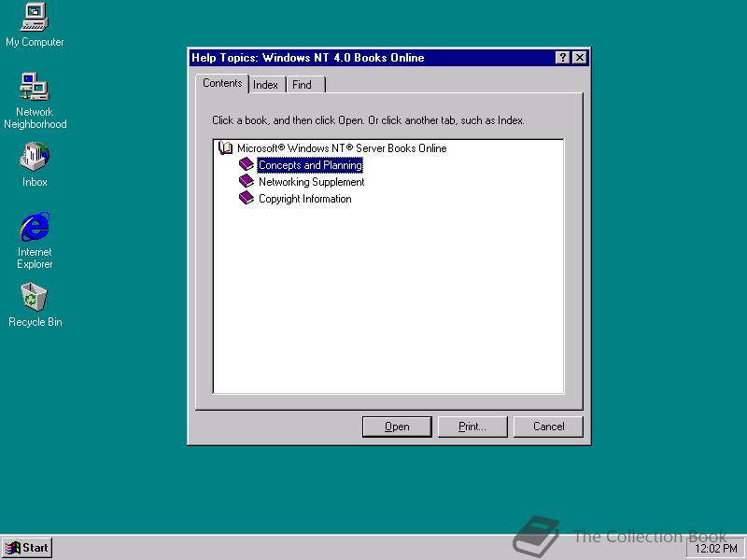Select the Networking Supplement book entry
The height and width of the screenshot is (560, 747).
point(312,182)
